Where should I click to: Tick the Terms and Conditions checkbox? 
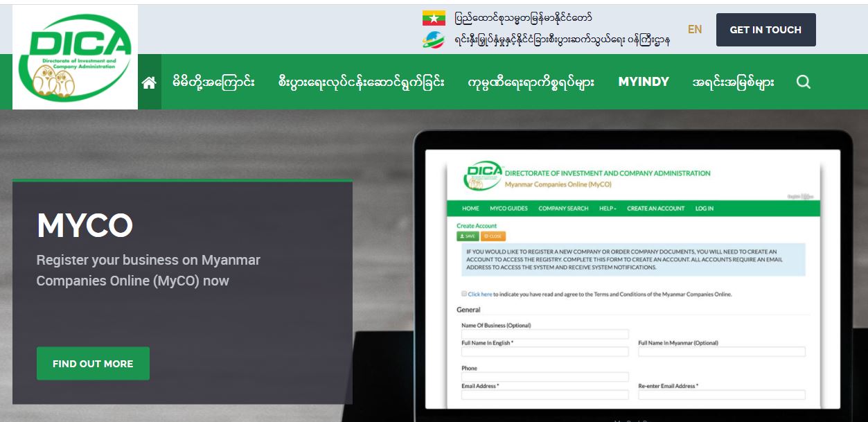tap(464, 294)
